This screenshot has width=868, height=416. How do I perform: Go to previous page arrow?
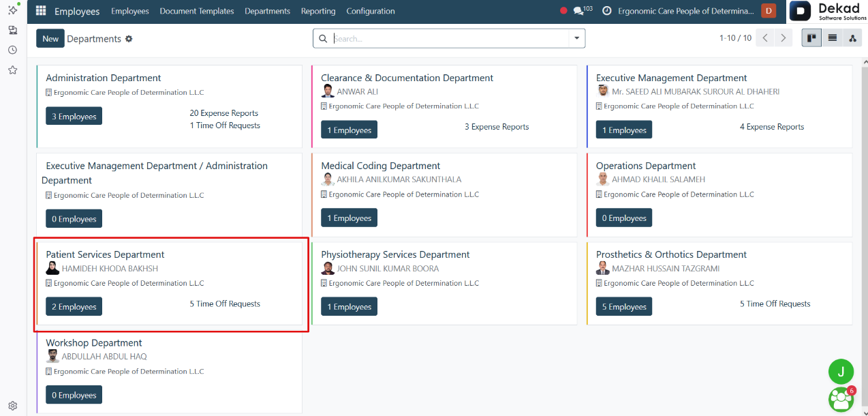point(765,38)
